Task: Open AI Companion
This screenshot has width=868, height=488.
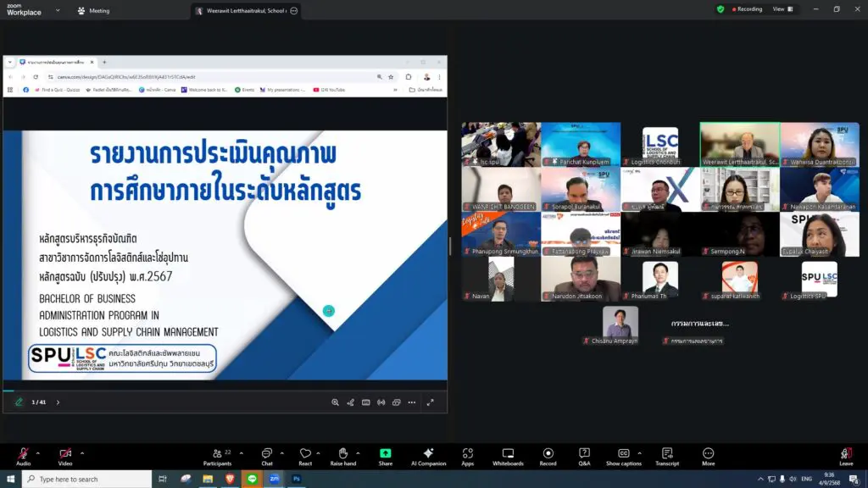Action: pyautogui.click(x=428, y=455)
